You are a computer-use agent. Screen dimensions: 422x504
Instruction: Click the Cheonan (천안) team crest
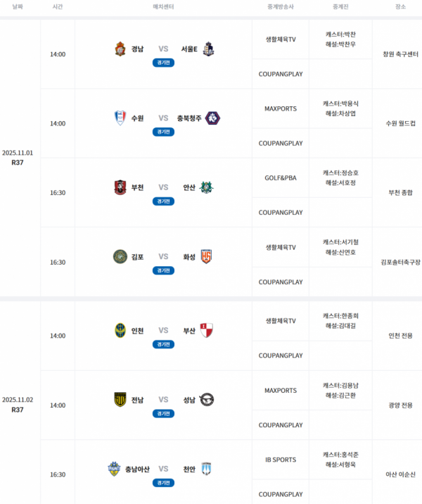click(206, 469)
